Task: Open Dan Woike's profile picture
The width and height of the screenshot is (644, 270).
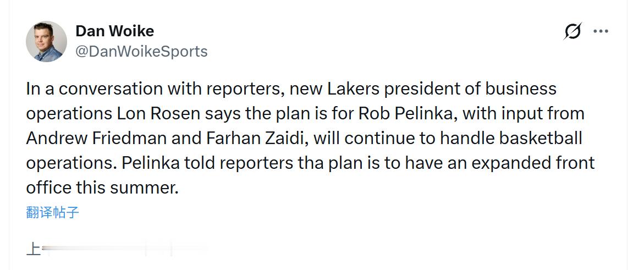Action: (x=46, y=41)
